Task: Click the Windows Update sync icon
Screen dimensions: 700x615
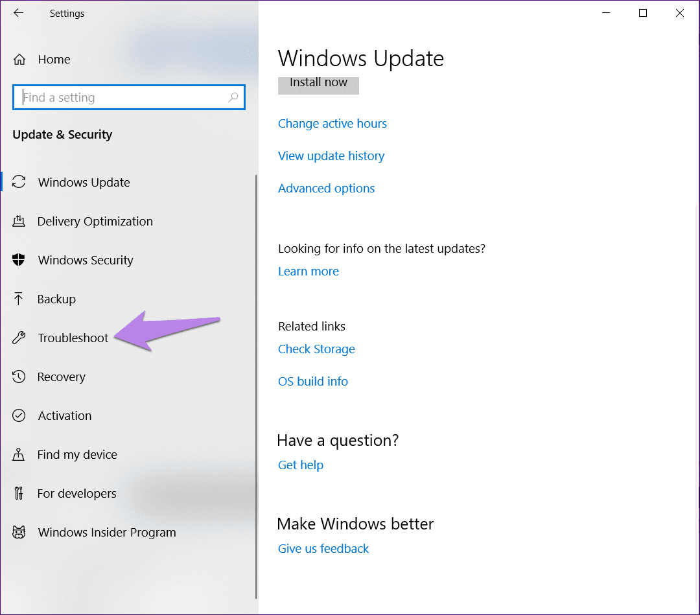Action: [19, 181]
